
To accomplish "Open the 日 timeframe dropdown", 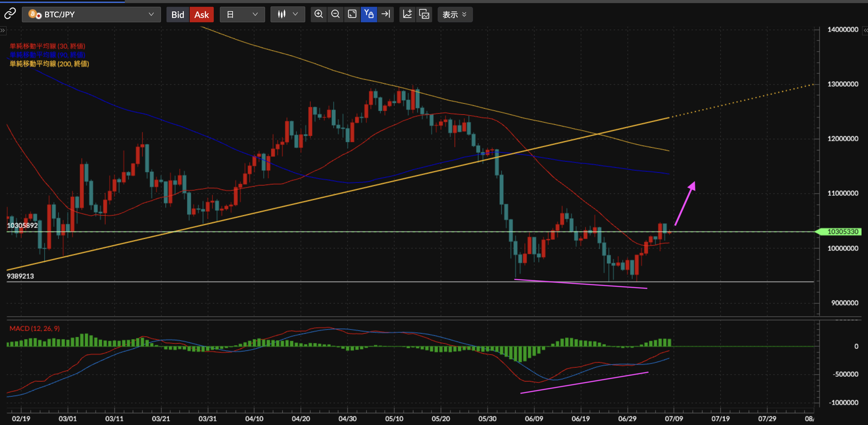I will coord(242,15).
